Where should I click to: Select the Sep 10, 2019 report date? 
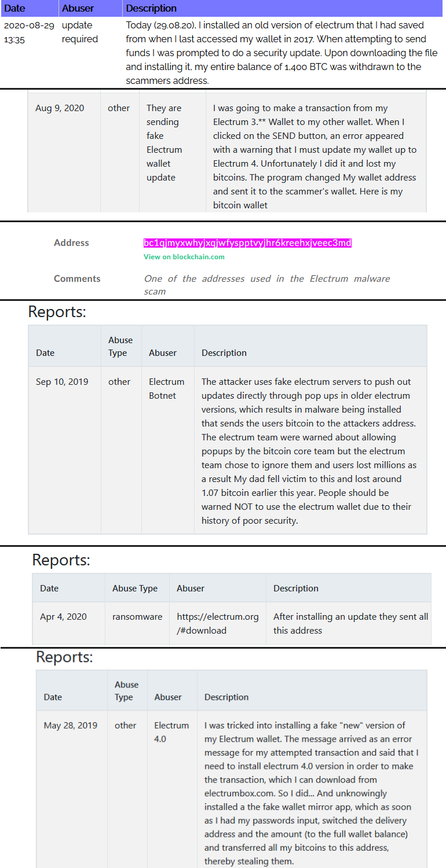coord(62,382)
